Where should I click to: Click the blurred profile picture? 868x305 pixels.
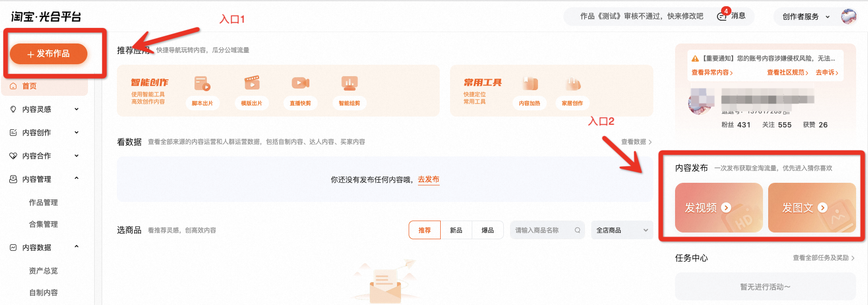pos(701,101)
